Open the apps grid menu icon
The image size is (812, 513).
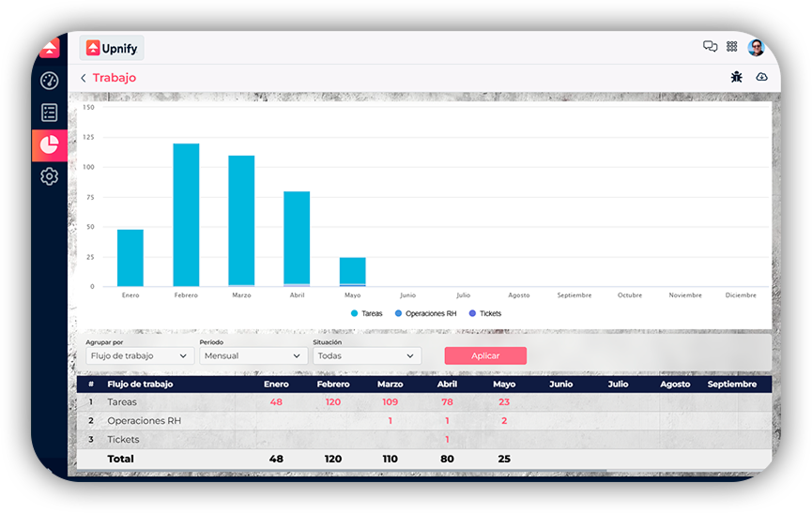tap(732, 47)
